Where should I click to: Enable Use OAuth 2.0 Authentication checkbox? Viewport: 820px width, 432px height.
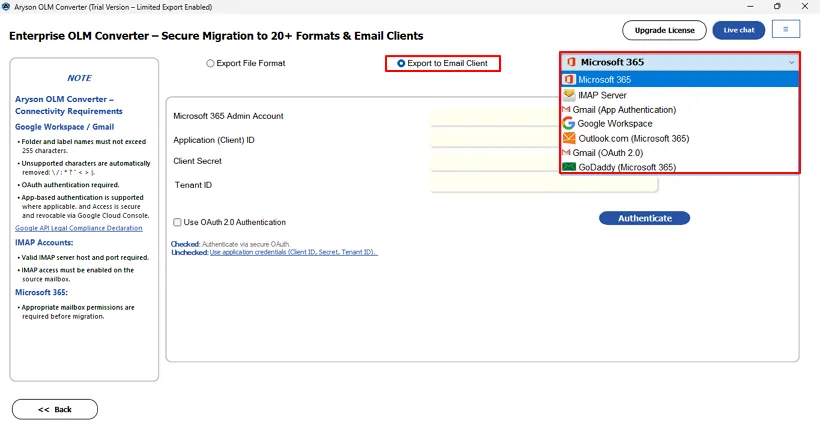pos(178,222)
